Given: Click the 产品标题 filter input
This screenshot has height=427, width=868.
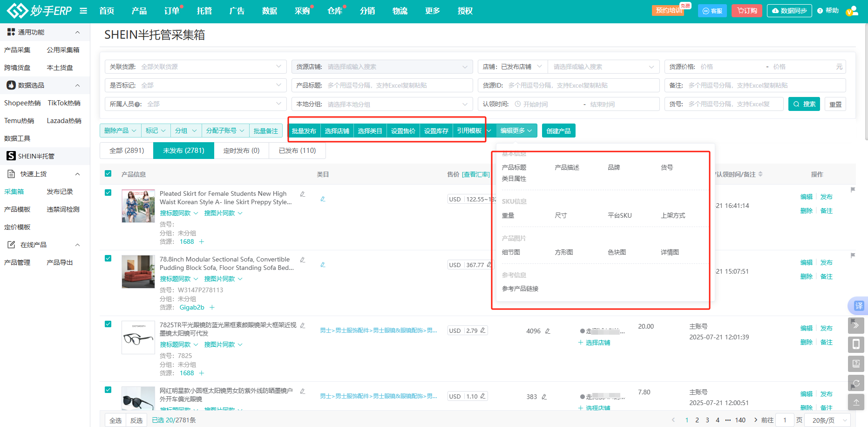Looking at the screenshot, I should coord(382,85).
